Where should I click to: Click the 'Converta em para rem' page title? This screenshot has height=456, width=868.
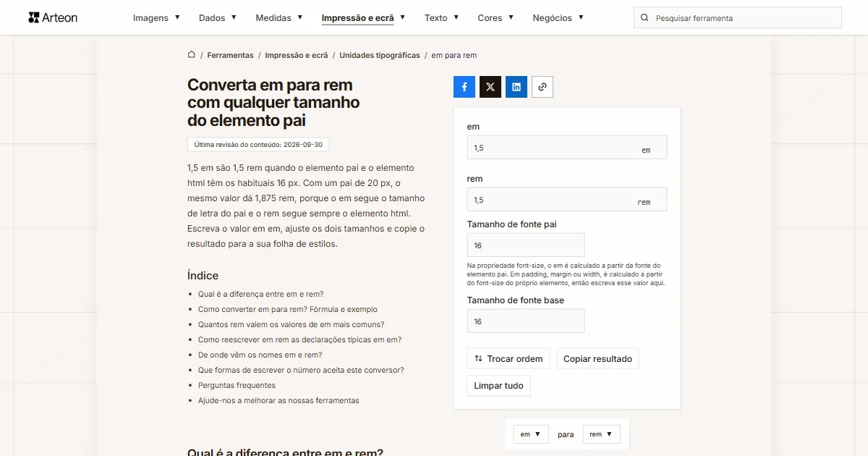(x=273, y=102)
